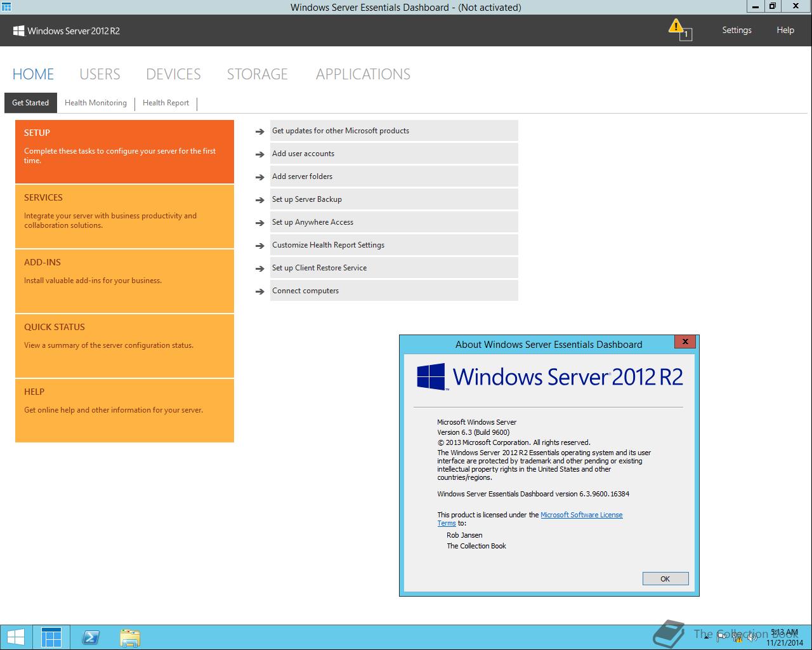Select the SETUP category tile
Screen dimensions: 812x650
click(124, 152)
